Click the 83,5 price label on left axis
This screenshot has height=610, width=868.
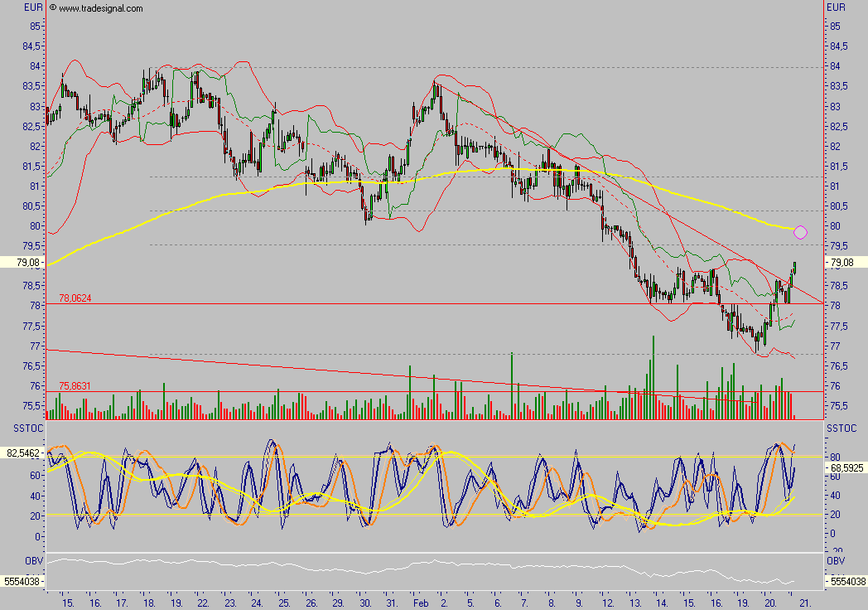pos(32,86)
